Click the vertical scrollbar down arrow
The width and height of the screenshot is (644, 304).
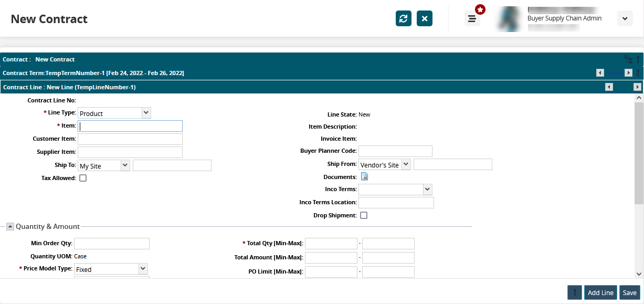639,274
